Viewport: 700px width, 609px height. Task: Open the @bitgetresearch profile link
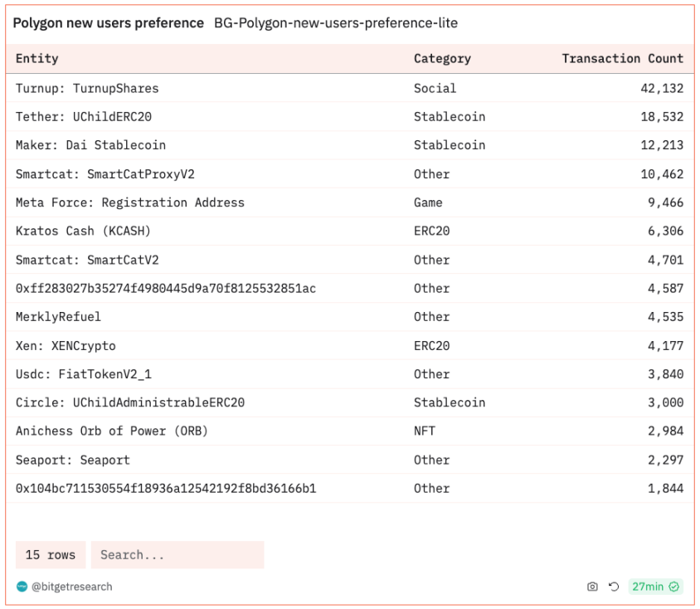click(71, 587)
